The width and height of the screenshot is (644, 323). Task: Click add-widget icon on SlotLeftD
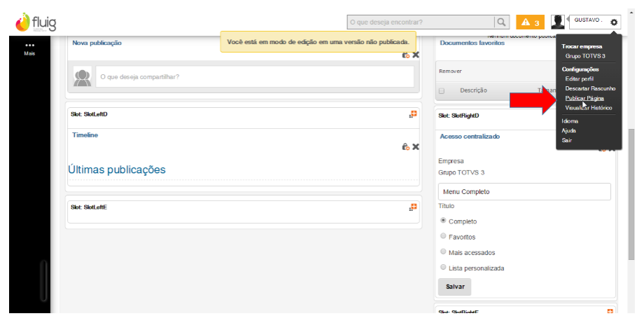(x=413, y=114)
